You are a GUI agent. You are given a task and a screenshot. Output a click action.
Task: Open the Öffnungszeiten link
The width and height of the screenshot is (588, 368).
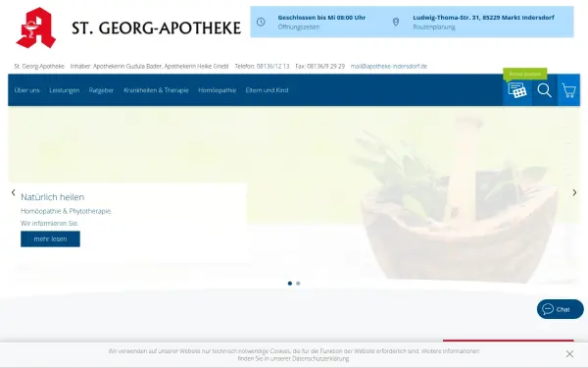point(299,27)
